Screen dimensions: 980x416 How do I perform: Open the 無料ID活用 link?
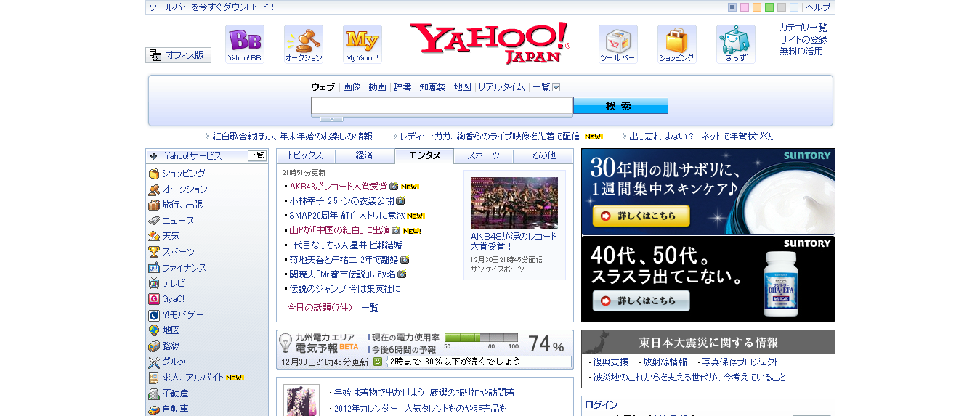801,51
